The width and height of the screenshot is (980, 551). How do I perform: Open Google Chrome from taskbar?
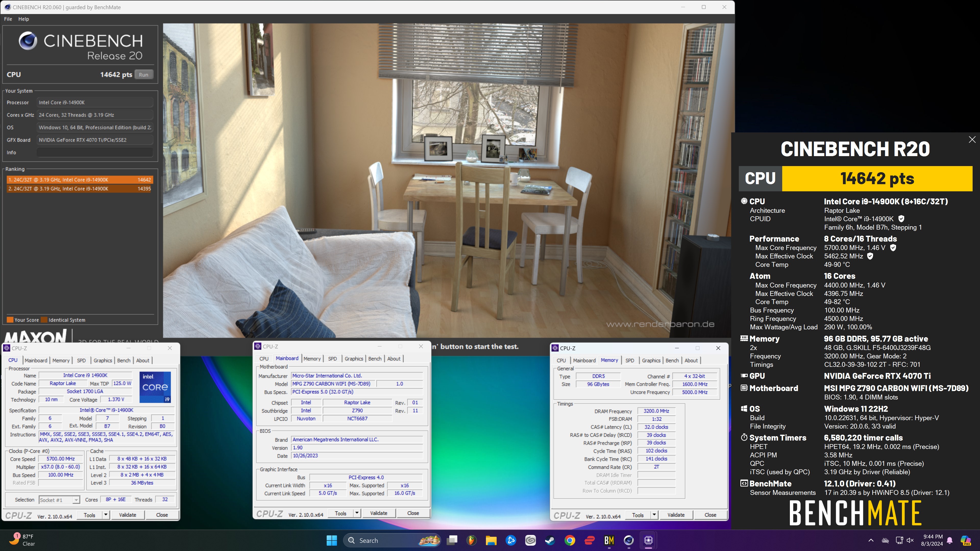click(570, 540)
